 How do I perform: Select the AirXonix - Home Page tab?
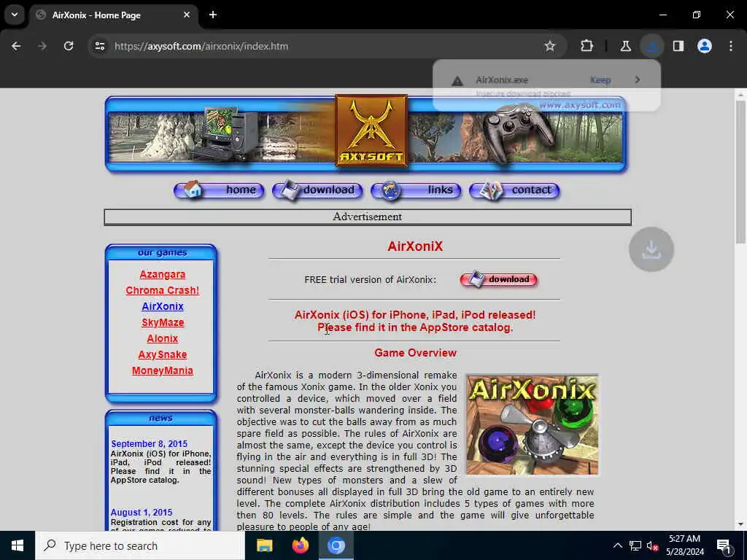[113, 15]
